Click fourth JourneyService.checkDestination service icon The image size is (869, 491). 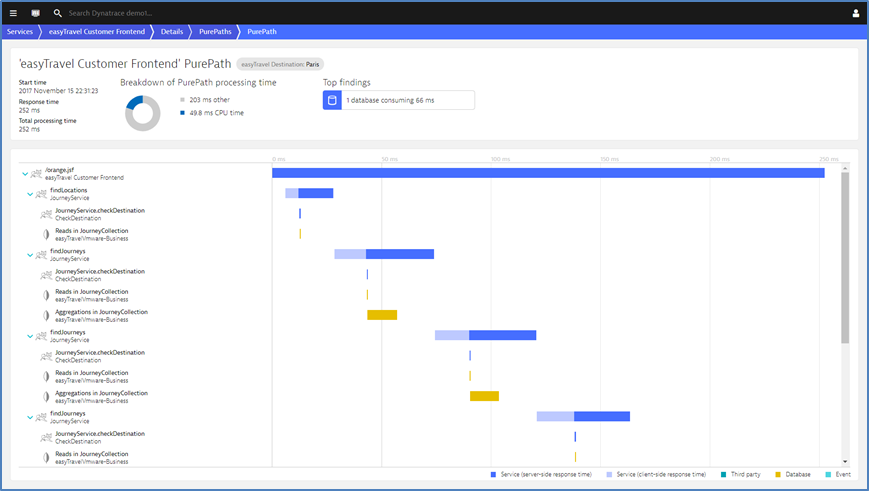(47, 438)
